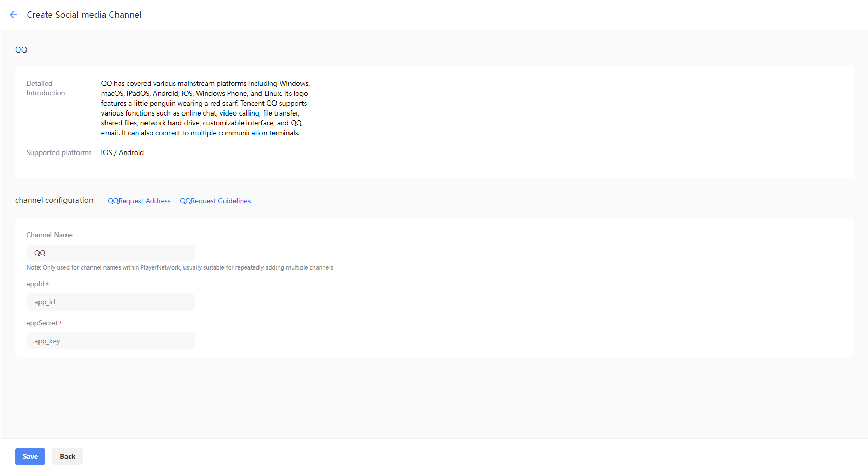Click the Create Social media Channel title
This screenshot has width=868, height=474.
pos(84,15)
